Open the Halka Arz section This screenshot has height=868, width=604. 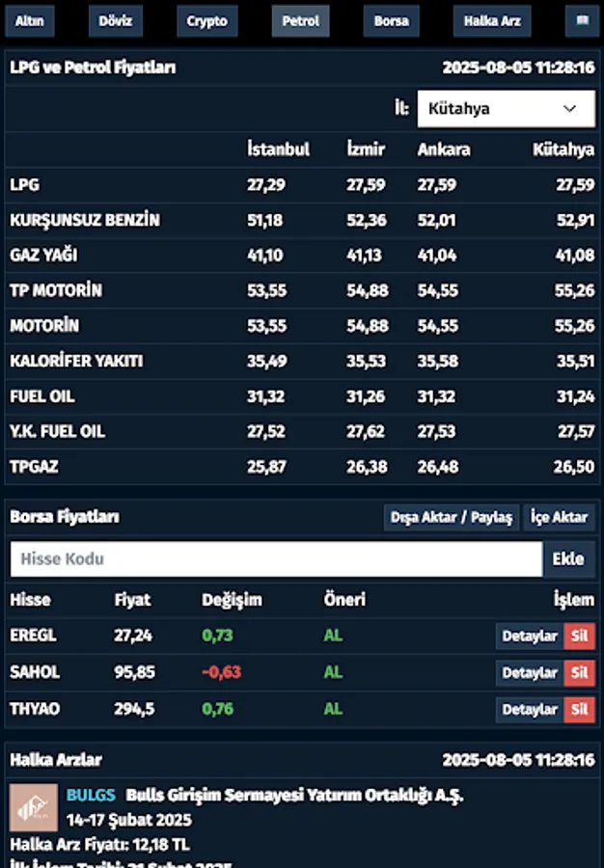[x=491, y=19]
